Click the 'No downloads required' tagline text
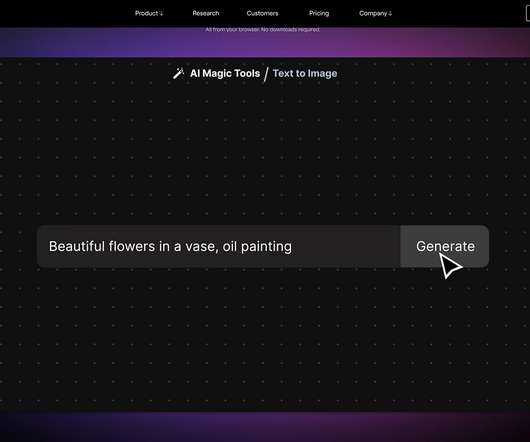530x442 pixels. pos(291,29)
